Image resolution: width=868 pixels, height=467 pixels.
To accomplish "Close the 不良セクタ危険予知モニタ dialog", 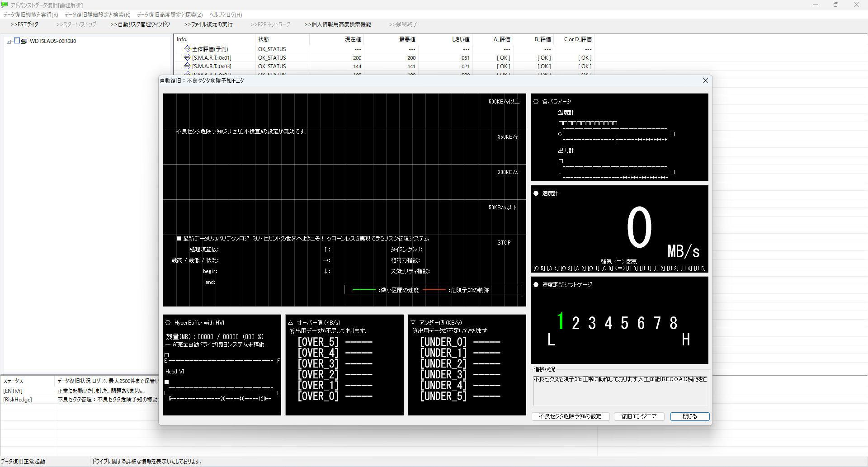I will (x=705, y=80).
